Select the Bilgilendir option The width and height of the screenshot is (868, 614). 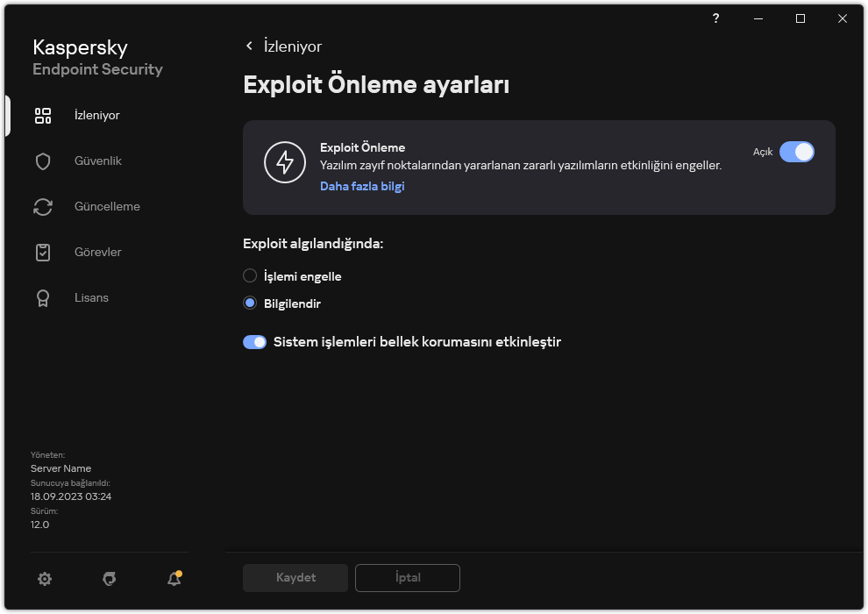click(x=249, y=303)
